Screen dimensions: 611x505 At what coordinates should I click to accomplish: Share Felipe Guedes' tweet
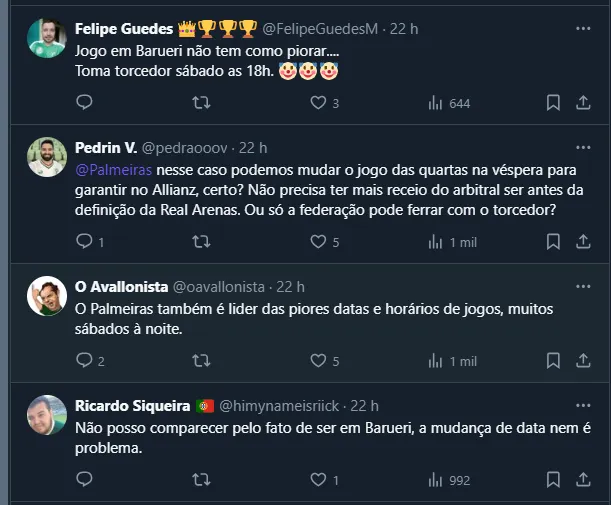click(583, 102)
